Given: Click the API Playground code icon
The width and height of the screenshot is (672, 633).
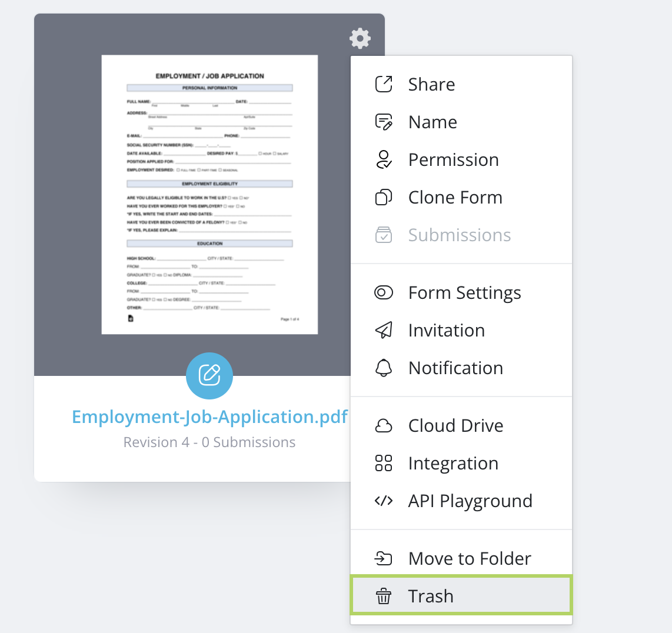Looking at the screenshot, I should (x=384, y=501).
